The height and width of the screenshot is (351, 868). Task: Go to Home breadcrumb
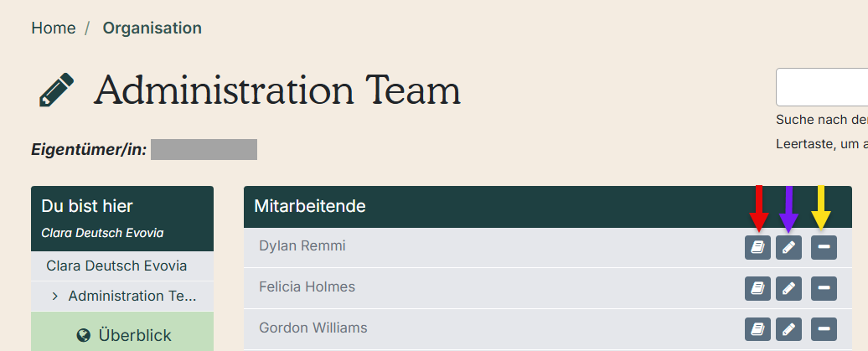[x=53, y=28]
